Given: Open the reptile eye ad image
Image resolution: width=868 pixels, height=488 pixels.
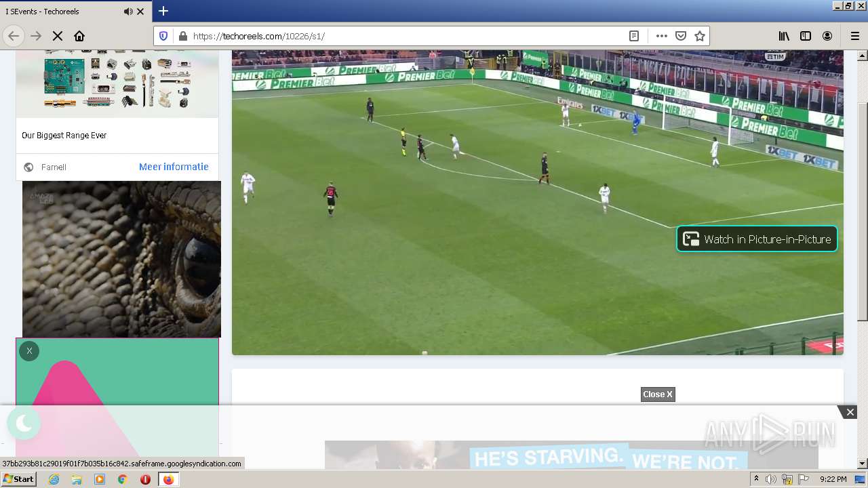Looking at the screenshot, I should (121, 259).
